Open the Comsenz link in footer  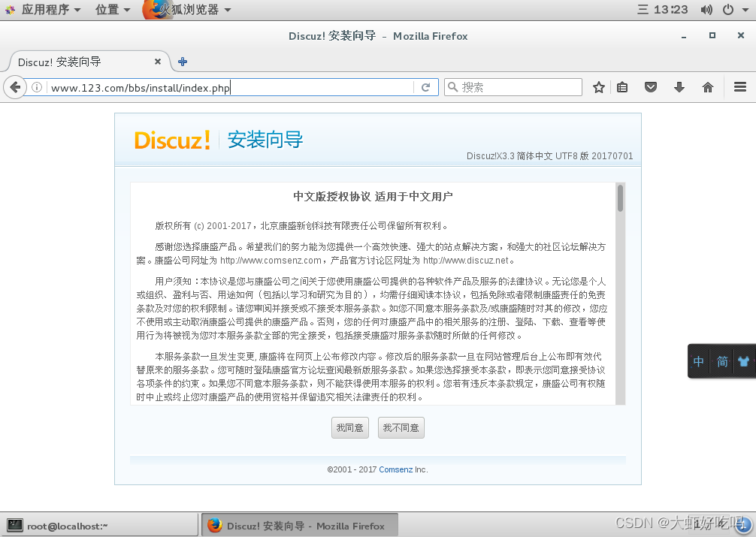pyautogui.click(x=395, y=469)
